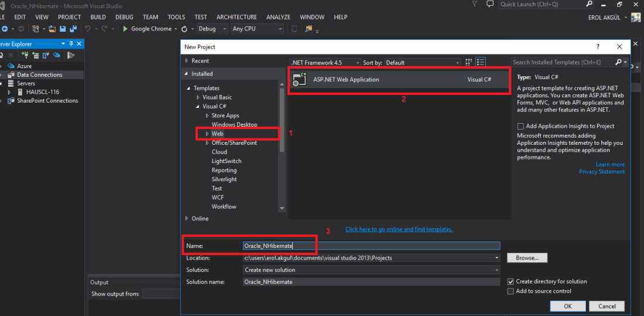The height and width of the screenshot is (316, 644).
Task: Click the Find in Files toolbar icon
Action: pos(309,29)
